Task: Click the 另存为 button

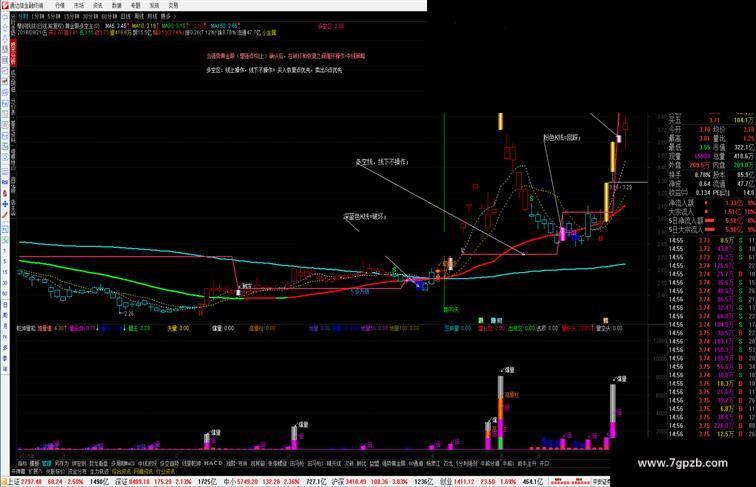Action: click(x=62, y=463)
